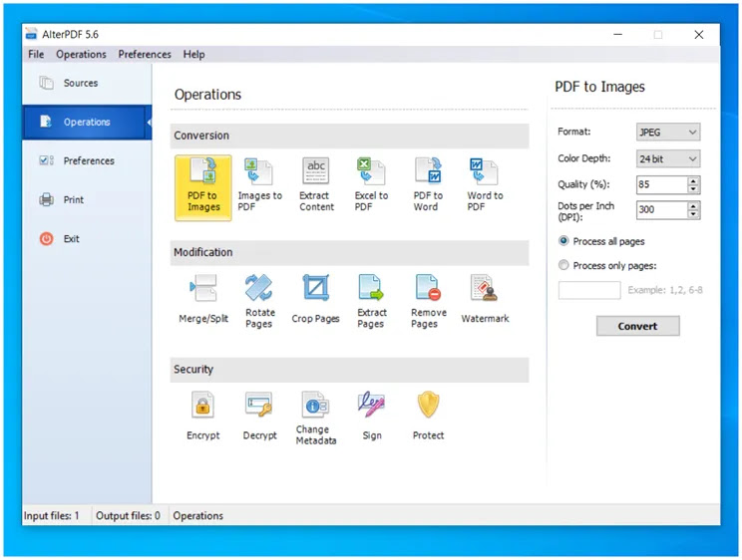742x560 pixels.
Task: Open the Images to PDF conversion
Action: click(x=259, y=185)
